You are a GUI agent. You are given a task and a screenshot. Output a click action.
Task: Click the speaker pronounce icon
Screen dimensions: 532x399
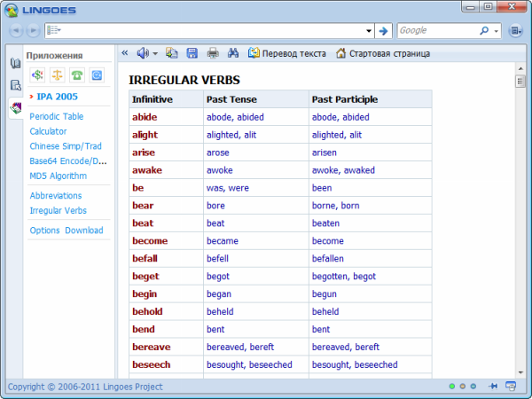coord(143,53)
